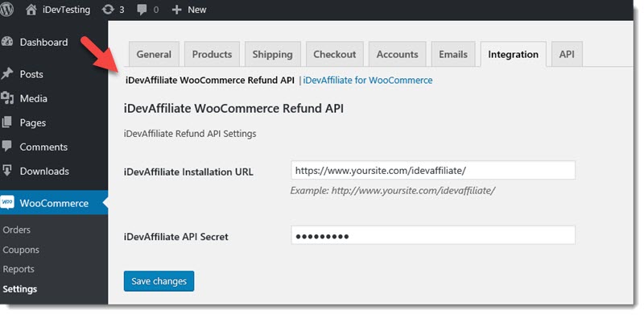The height and width of the screenshot is (315, 644).
Task: Open the iDevTesting site link
Action: (66, 10)
